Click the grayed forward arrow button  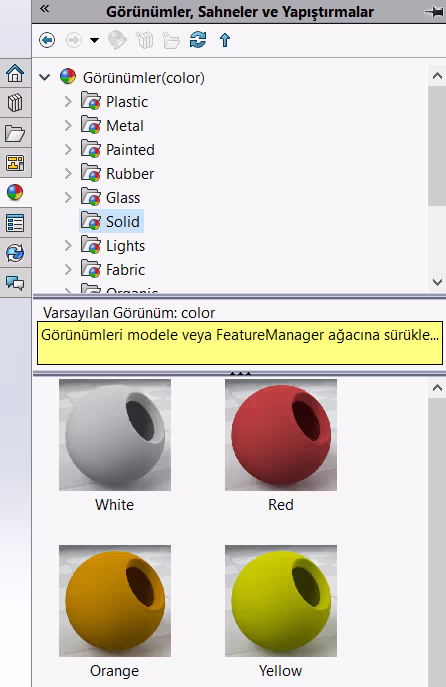[74, 40]
